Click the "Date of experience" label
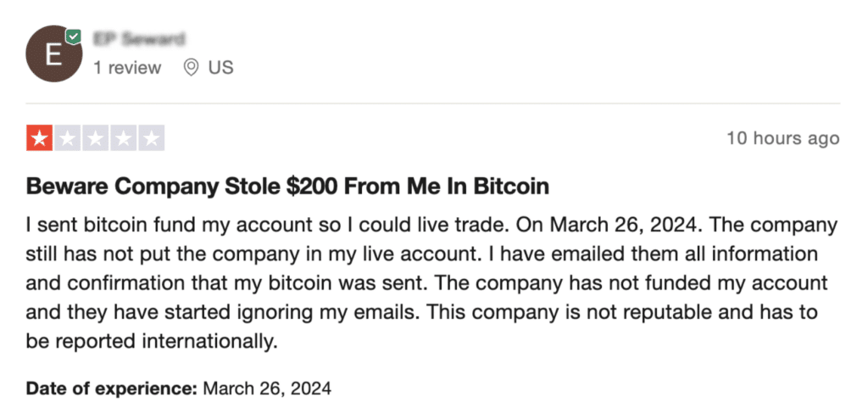Screen dimensions: 868x413 tap(111, 388)
